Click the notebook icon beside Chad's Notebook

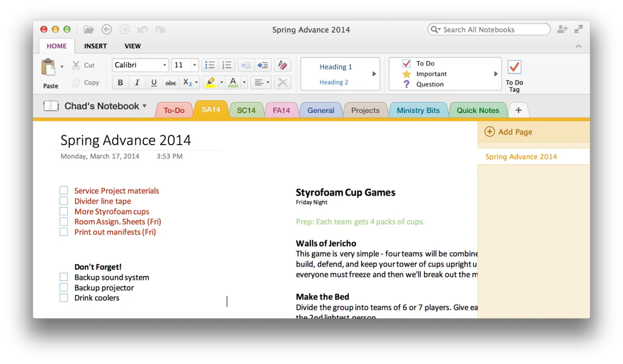coord(51,106)
